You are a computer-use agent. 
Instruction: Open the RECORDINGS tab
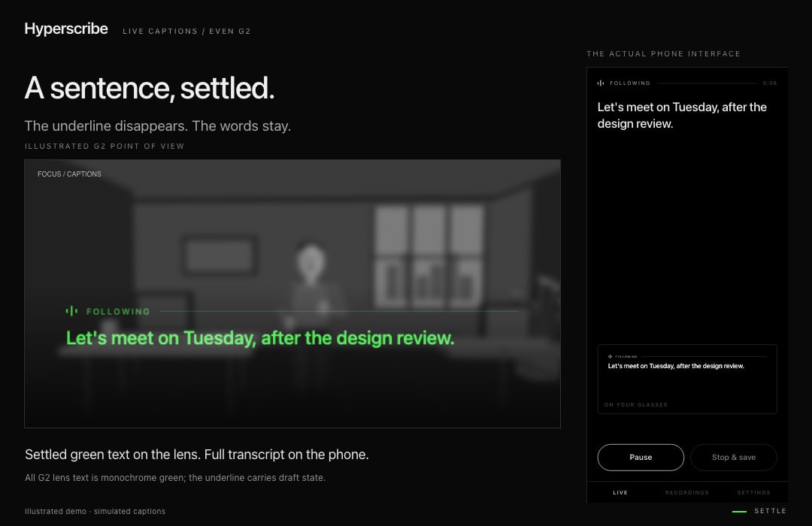(x=686, y=492)
